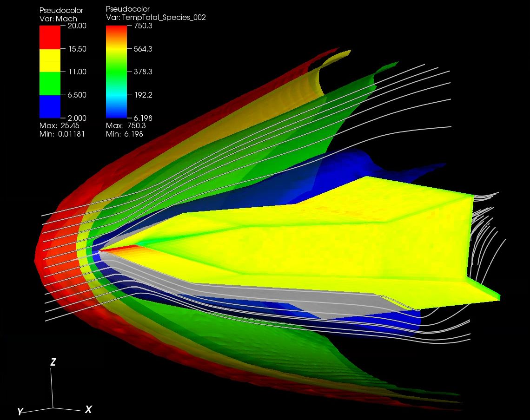Click the '20.00' Mach legend value
The image size is (530, 420).
(x=77, y=26)
